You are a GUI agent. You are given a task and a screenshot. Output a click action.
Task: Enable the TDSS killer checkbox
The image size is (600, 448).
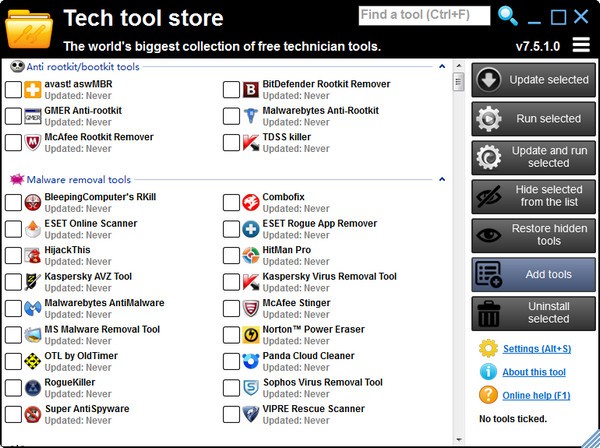[231, 143]
